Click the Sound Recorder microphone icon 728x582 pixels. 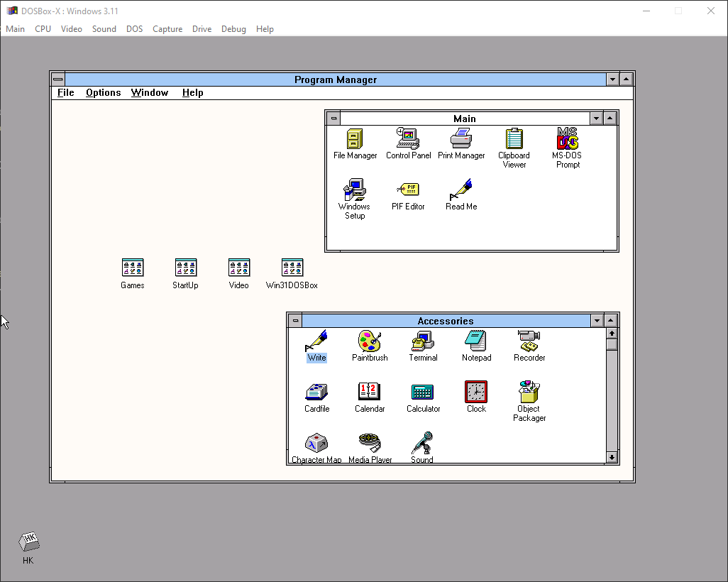(x=423, y=443)
